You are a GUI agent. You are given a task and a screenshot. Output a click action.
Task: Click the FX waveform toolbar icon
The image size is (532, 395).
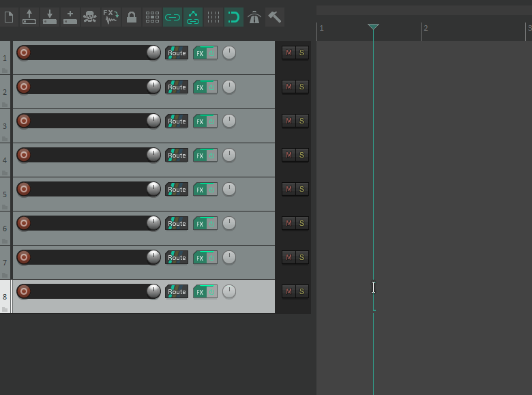coord(111,17)
